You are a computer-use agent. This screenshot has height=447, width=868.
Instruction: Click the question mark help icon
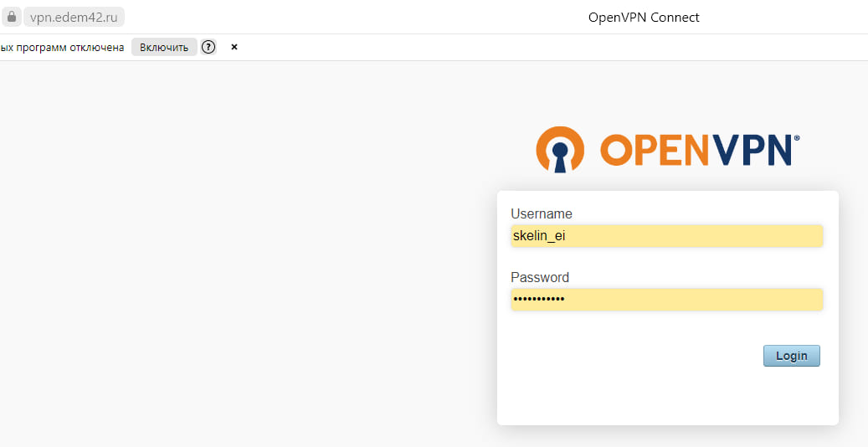click(208, 47)
